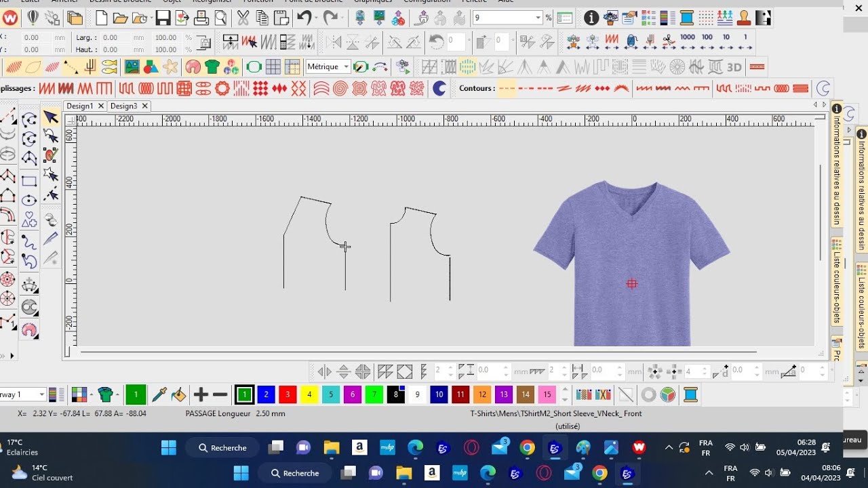The height and width of the screenshot is (488, 868).
Task: Select bright green color 7 swatch
Action: click(374, 394)
